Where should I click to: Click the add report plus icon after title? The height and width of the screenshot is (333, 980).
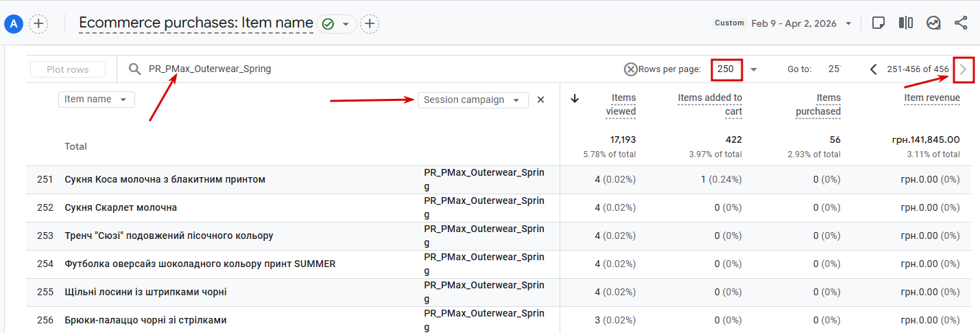click(x=370, y=24)
